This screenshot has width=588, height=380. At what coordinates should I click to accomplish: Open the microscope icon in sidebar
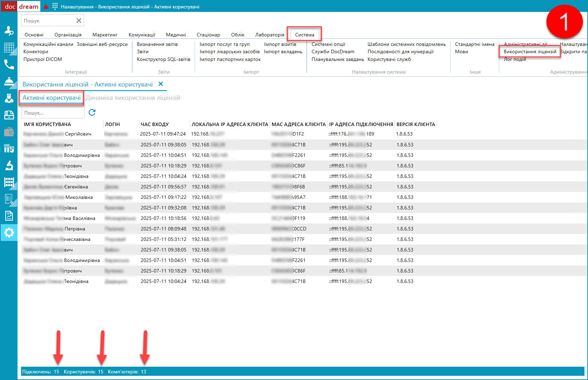(x=9, y=165)
